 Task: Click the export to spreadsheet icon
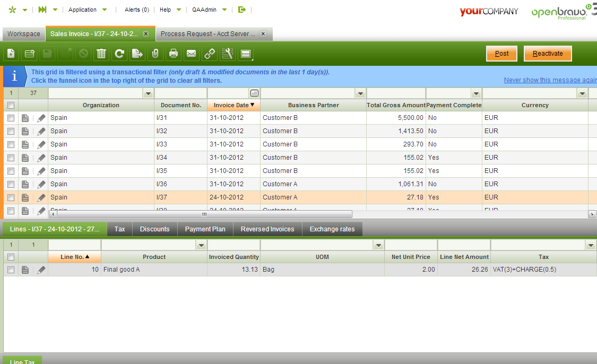[137, 54]
